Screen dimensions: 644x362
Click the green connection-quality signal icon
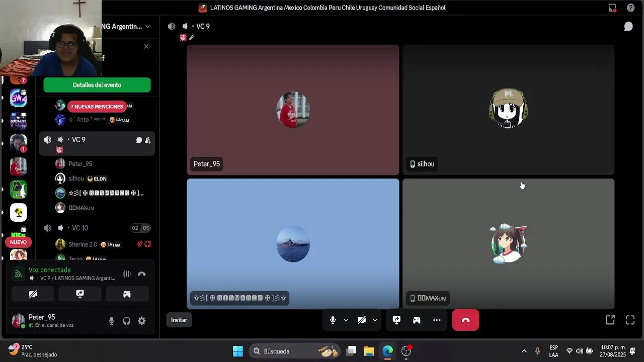point(18,274)
